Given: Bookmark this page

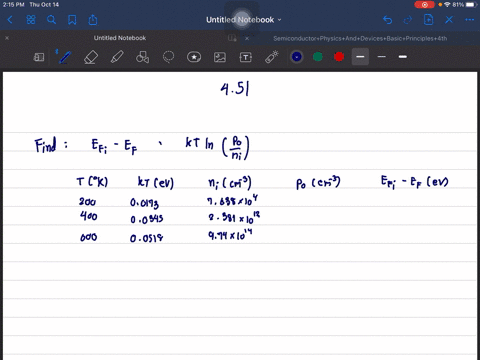Looking at the screenshot, I should 72,20.
